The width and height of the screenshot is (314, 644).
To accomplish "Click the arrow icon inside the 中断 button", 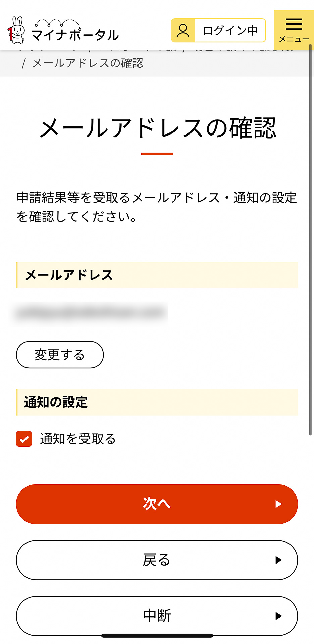I will [278, 616].
